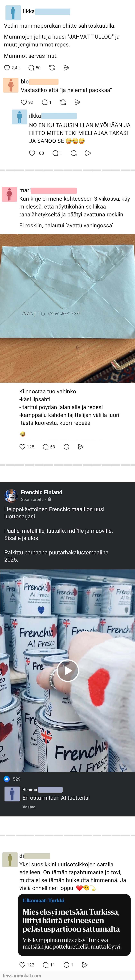Open mari's profile avatar
The height and width of the screenshot is (980, 135).
point(9,194)
